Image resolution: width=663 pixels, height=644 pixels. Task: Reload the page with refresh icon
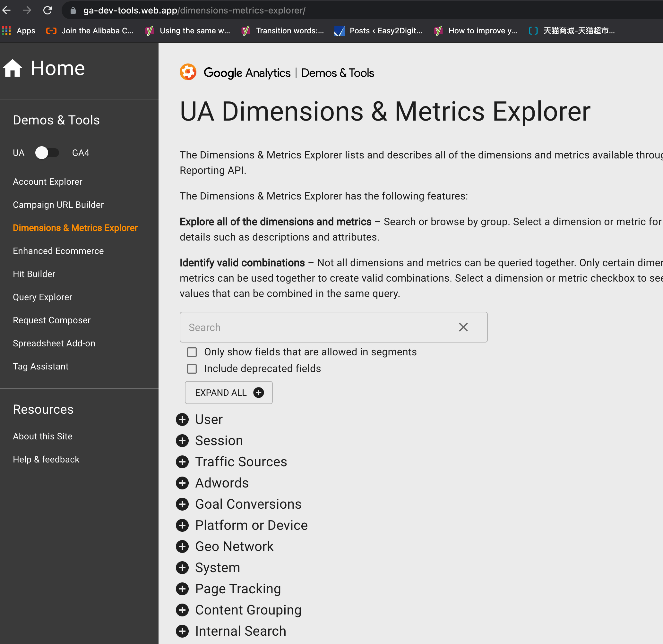point(48,10)
